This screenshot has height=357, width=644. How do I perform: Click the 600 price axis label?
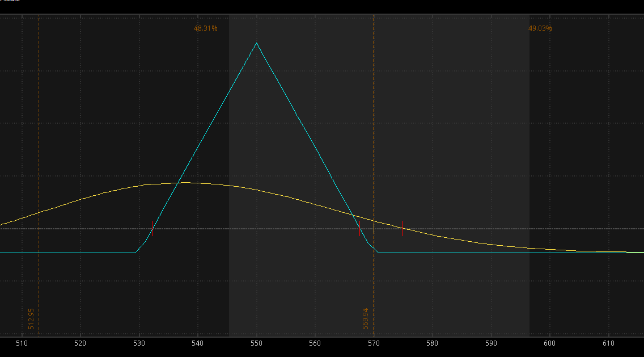click(x=549, y=343)
